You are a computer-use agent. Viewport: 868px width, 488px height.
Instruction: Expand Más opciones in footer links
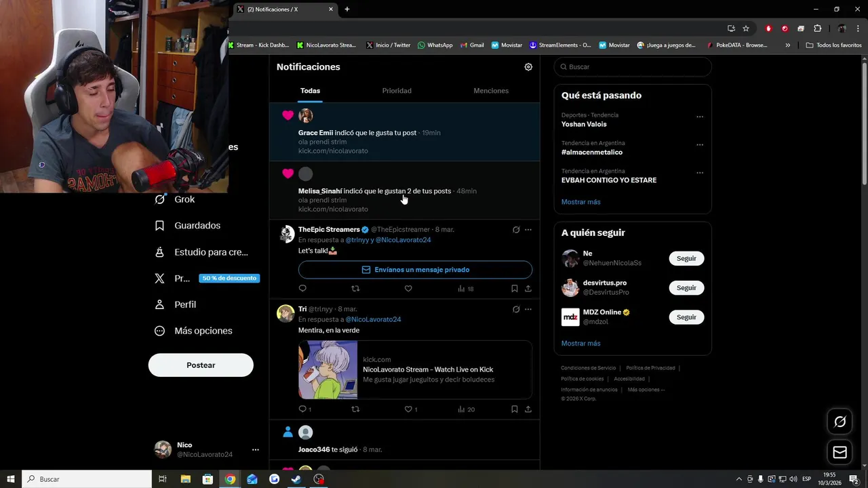[x=646, y=390]
